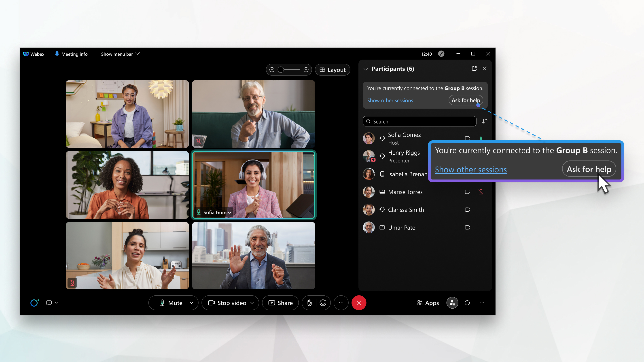Image resolution: width=644 pixels, height=362 pixels.
Task: Expand the Mute dropdown arrow
Action: pos(191,303)
